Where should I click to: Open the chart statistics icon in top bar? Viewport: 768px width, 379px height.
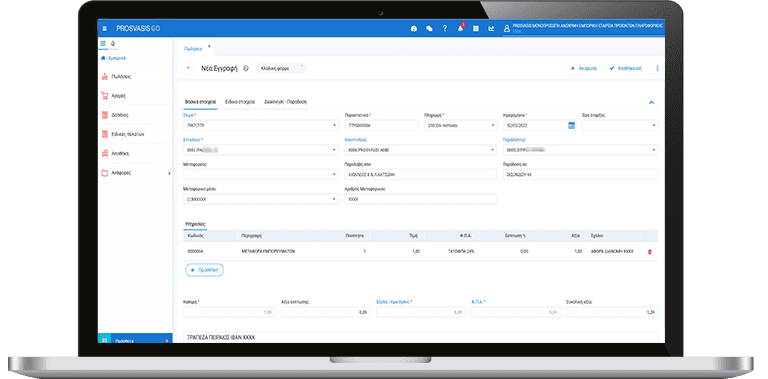[491, 28]
